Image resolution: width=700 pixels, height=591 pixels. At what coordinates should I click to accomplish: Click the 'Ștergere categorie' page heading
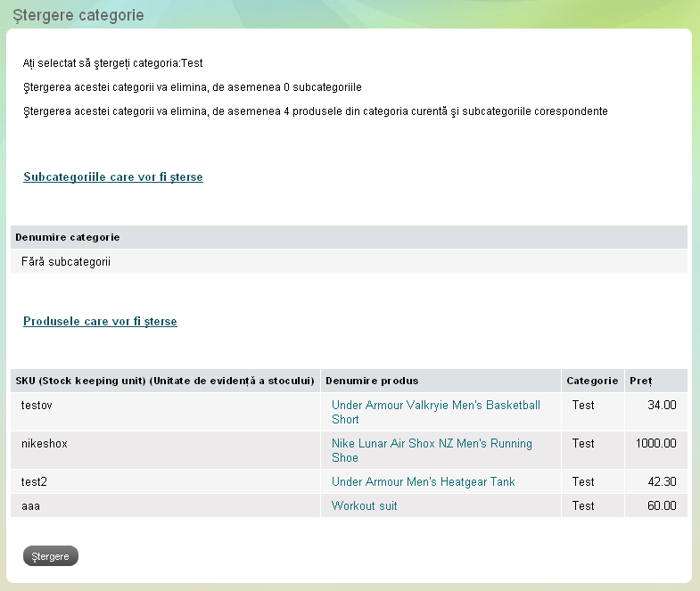click(78, 16)
